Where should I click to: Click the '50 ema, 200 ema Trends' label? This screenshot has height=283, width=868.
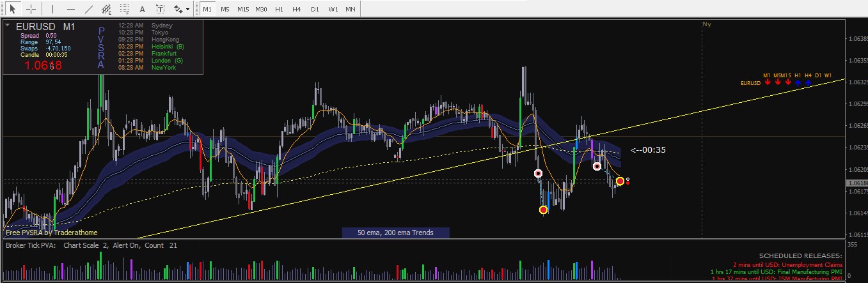pyautogui.click(x=395, y=233)
